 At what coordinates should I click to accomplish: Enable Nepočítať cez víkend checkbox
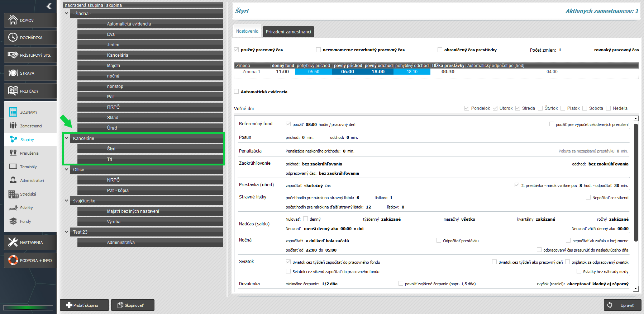click(588, 197)
